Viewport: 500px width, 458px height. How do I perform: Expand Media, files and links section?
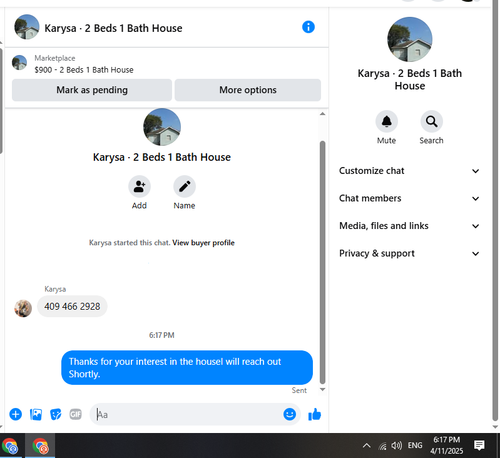tap(410, 226)
